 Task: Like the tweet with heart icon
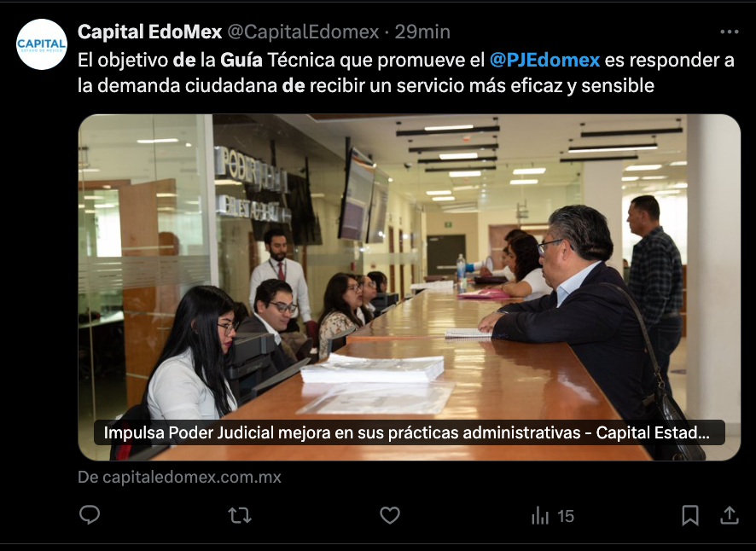390,515
